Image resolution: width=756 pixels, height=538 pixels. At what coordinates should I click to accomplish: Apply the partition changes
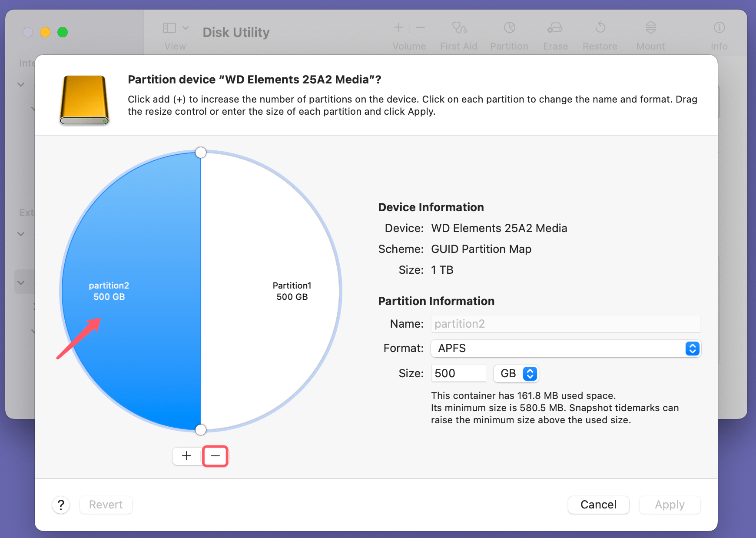669,505
